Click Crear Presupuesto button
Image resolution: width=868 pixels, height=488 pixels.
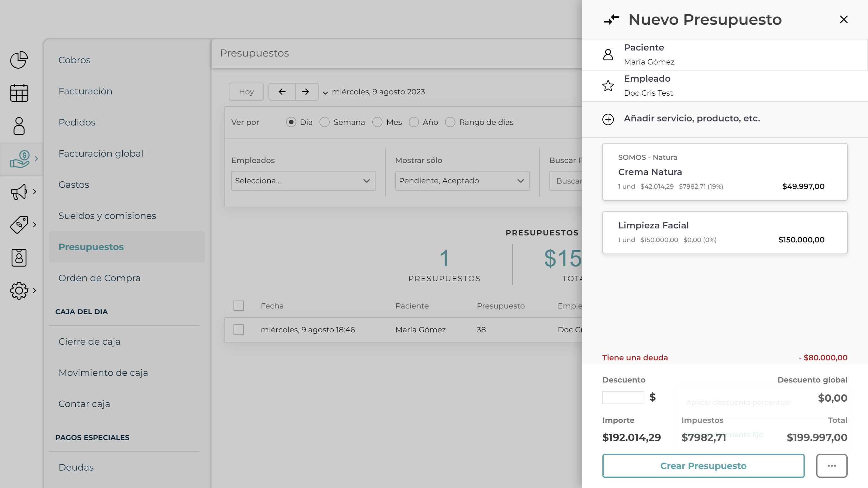click(x=703, y=466)
